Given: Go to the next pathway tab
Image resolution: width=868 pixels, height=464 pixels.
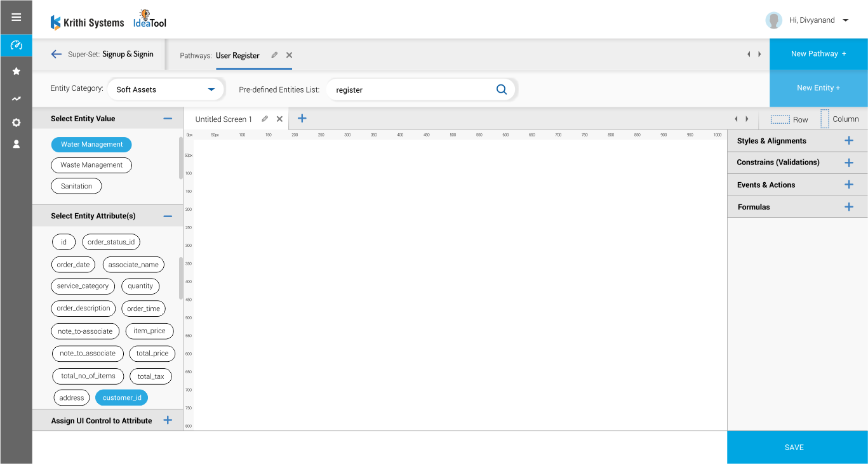Looking at the screenshot, I should pyautogui.click(x=759, y=55).
